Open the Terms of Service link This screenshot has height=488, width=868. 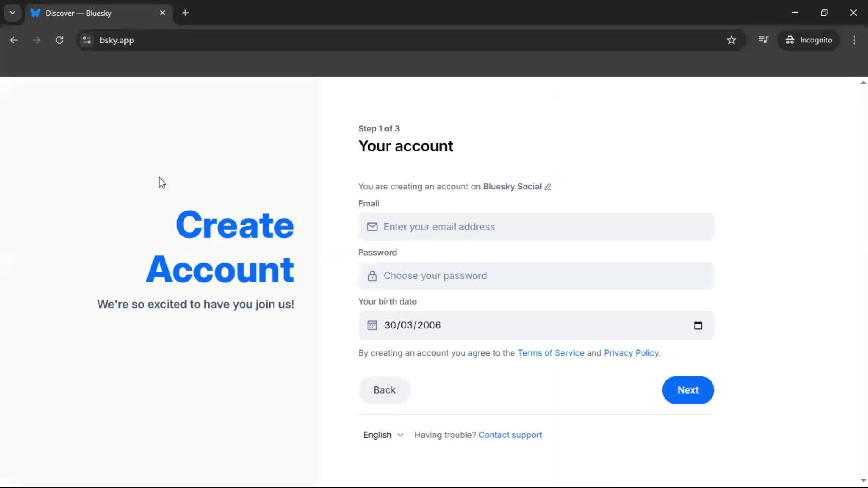pos(551,353)
